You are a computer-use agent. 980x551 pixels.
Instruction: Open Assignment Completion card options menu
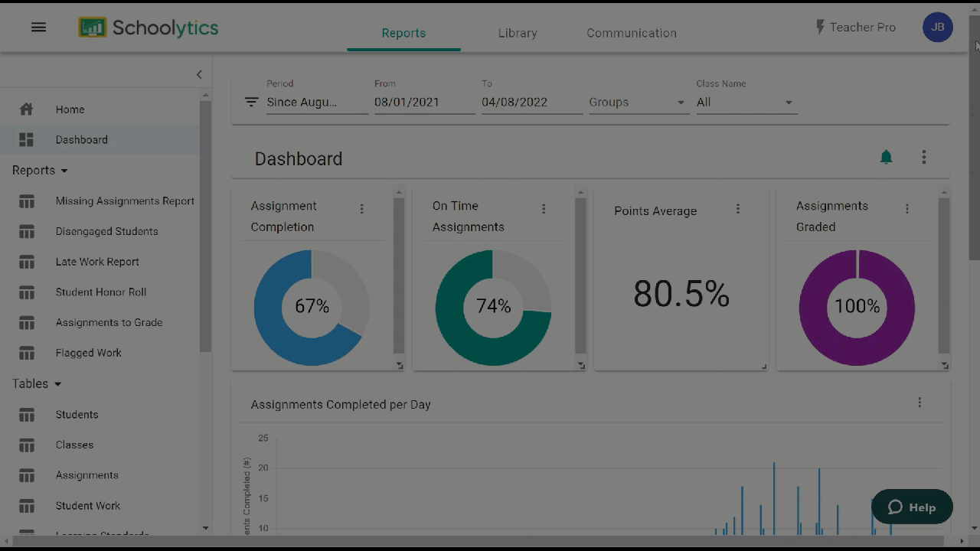point(362,209)
